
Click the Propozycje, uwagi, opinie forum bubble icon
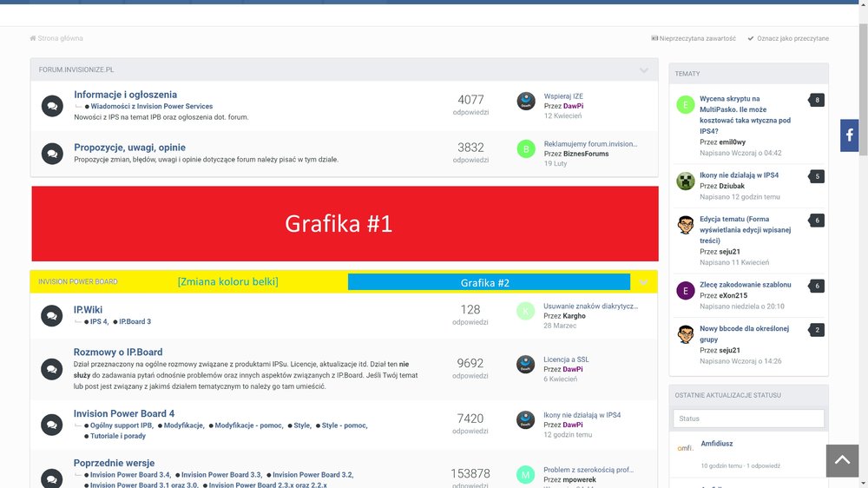tap(52, 154)
